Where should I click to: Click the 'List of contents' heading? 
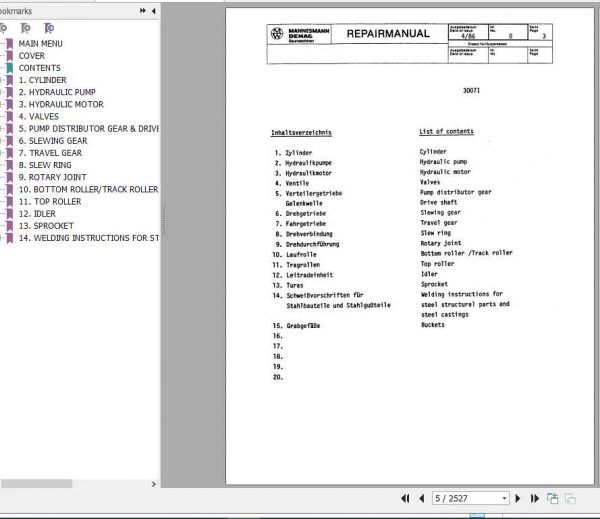click(x=446, y=132)
